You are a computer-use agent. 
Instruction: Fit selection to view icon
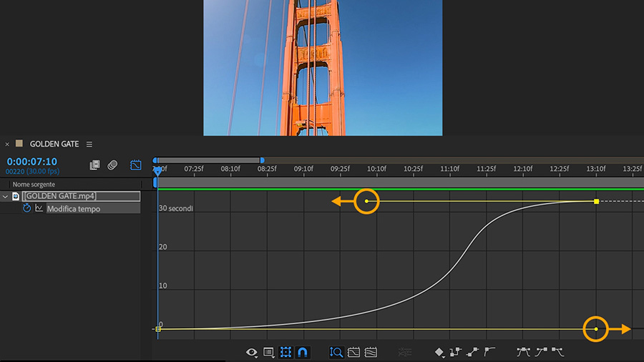(353, 352)
